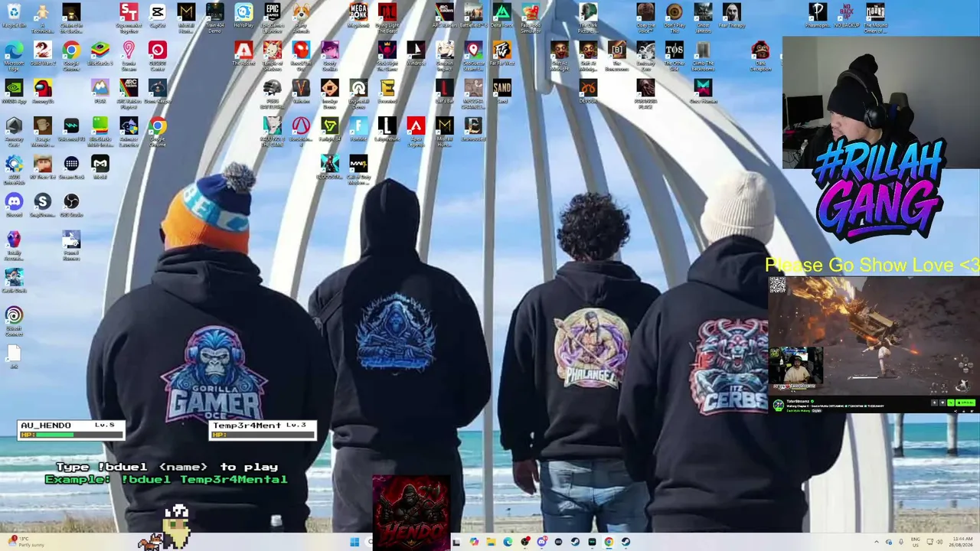Launch the DEVOUR desktop shortcut
Screen dimensions: 980x551
coord(588,92)
